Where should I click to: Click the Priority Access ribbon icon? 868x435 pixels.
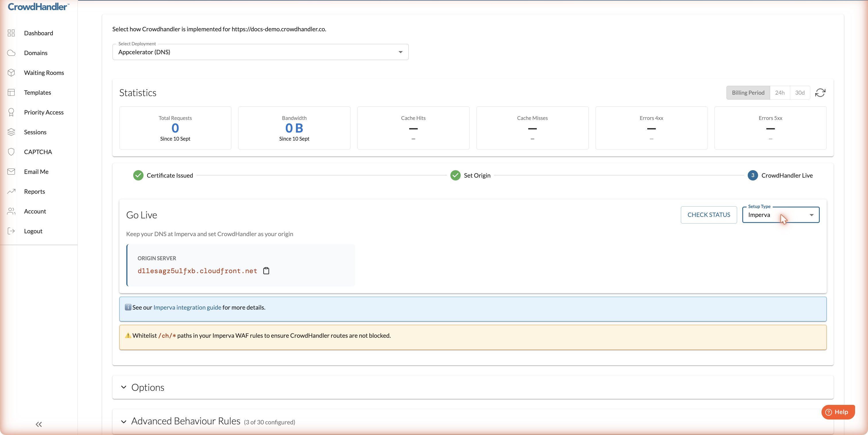[11, 112]
